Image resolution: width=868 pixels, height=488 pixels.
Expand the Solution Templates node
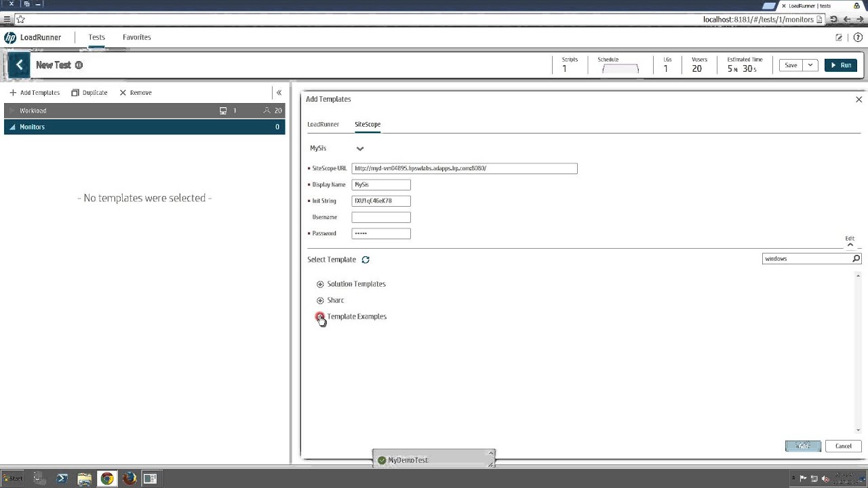(x=320, y=285)
